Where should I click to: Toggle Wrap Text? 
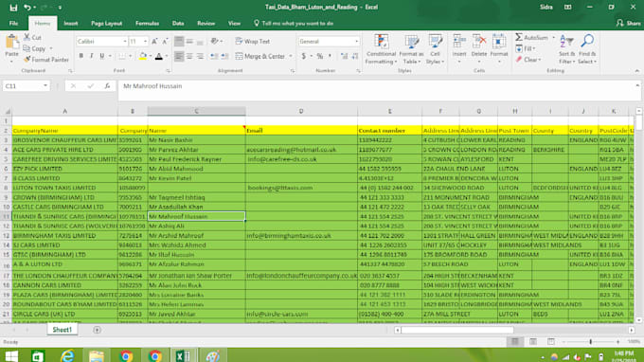click(253, 42)
